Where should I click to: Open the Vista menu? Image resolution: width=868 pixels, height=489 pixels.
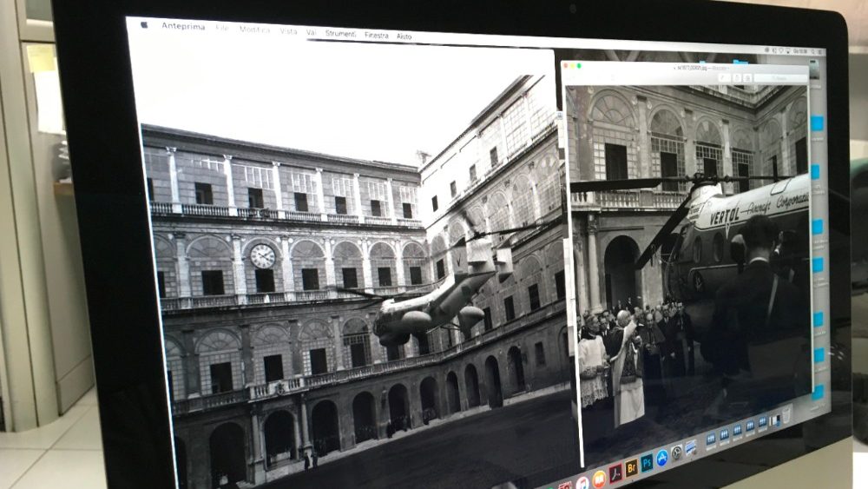point(288,30)
